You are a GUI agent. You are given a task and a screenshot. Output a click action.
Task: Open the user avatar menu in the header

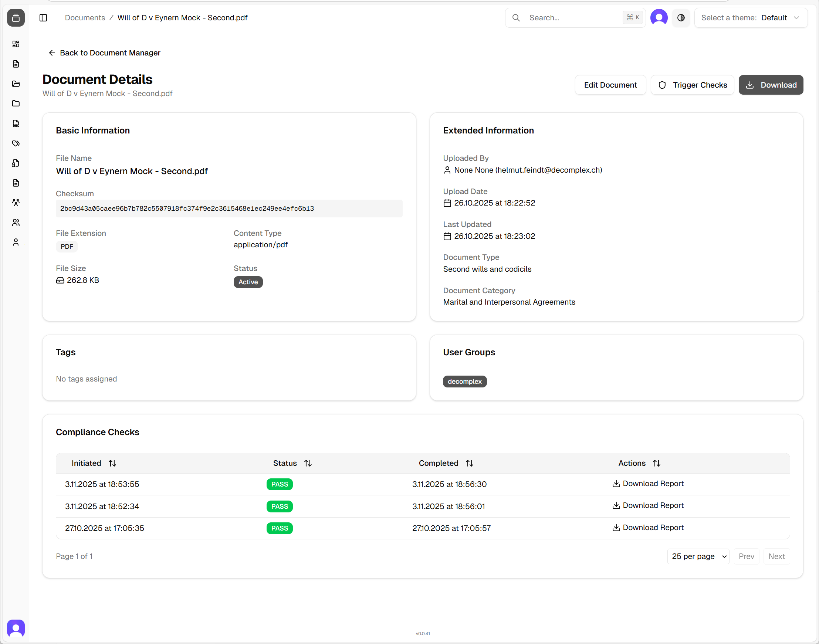click(659, 18)
